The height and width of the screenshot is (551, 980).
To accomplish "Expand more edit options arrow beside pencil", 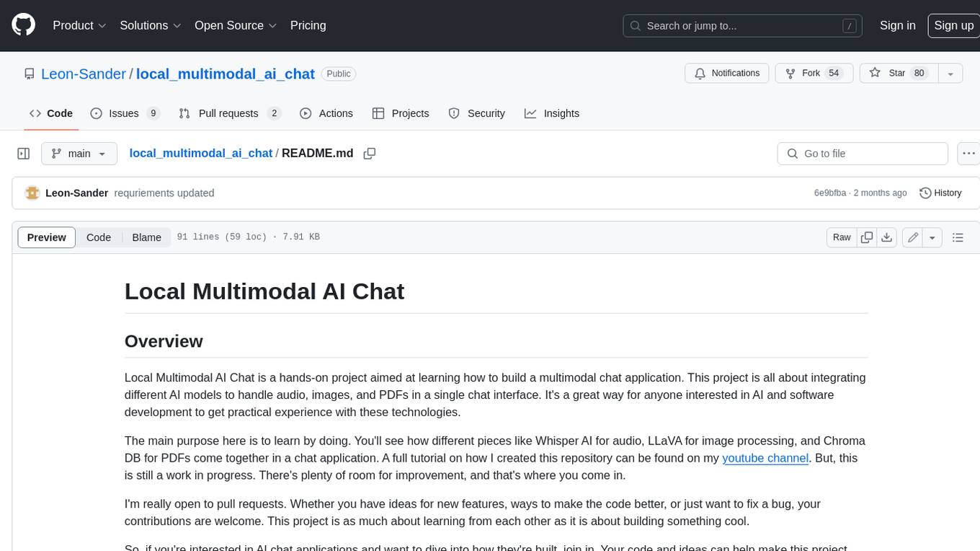I will coord(932,237).
